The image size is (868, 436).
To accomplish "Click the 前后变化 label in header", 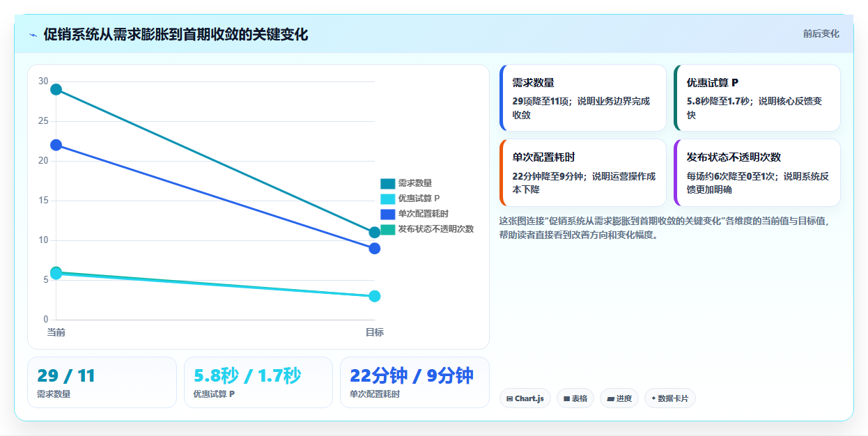I will 821,33.
